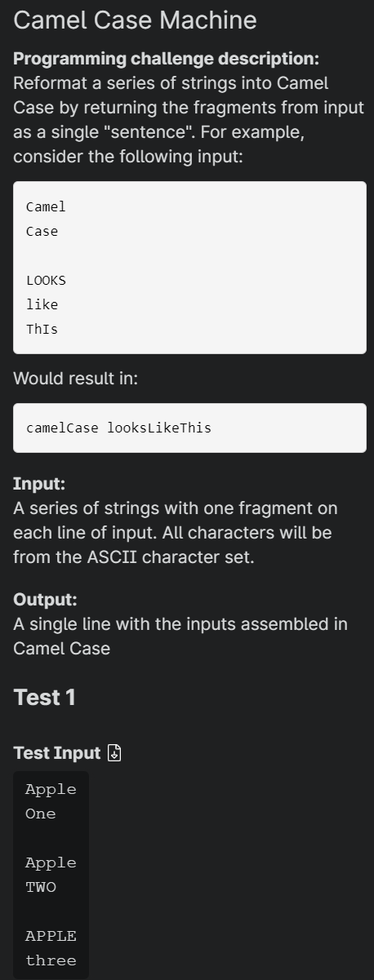Click the three line in test input
This screenshot has height=980, width=374.
click(x=51, y=961)
